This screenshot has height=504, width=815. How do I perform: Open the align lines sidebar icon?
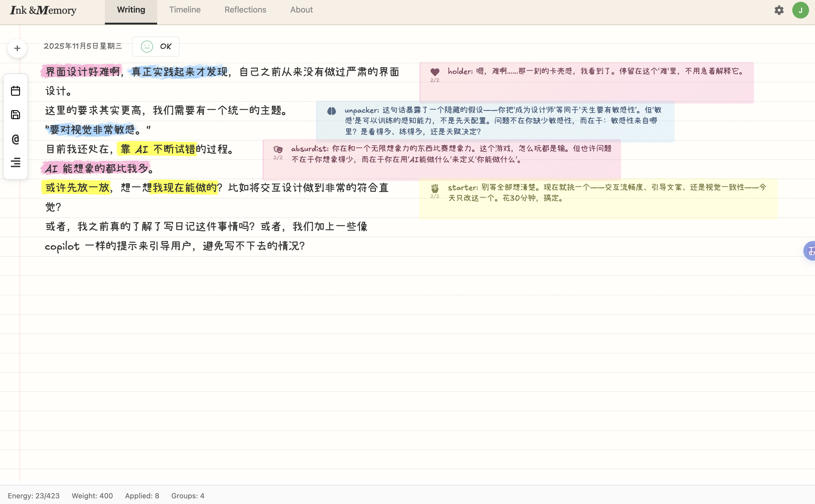(16, 163)
